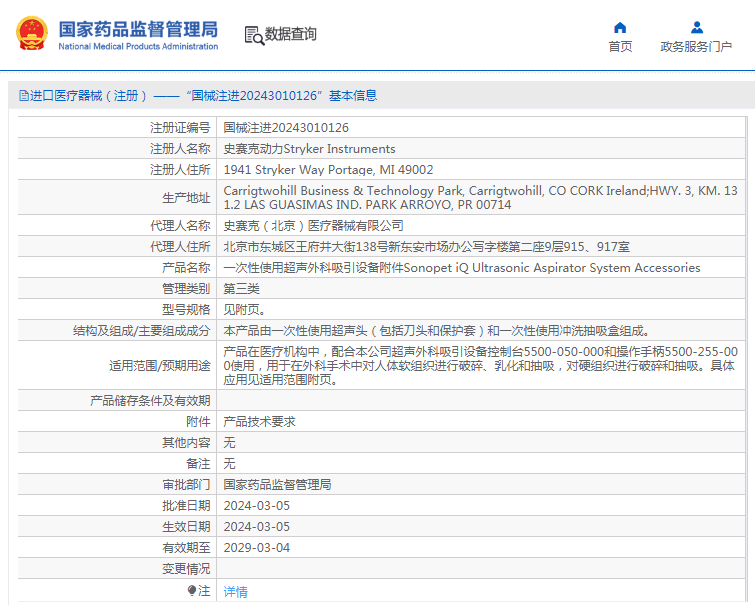755x605 pixels.
Task: Click the 代理人名称 label
Action: [x=180, y=225]
